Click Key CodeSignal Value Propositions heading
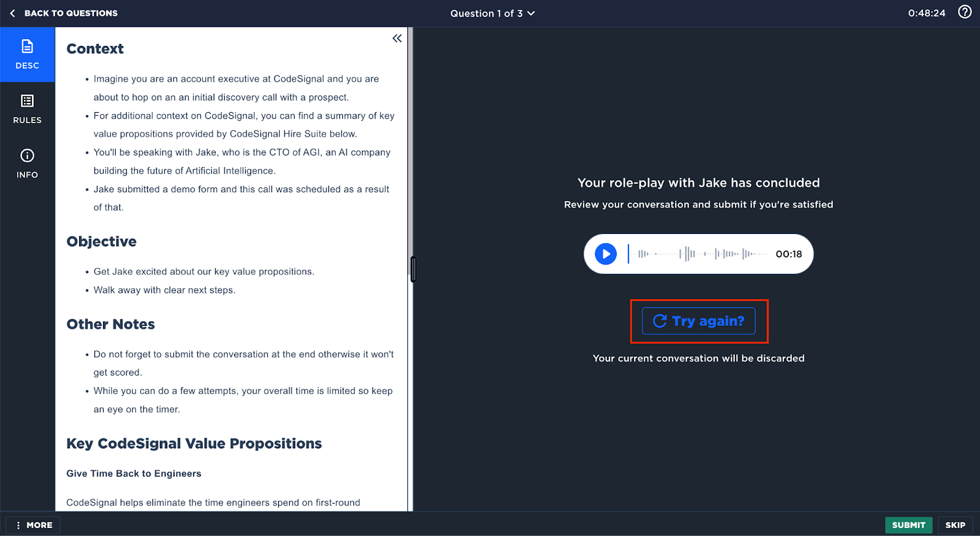This screenshot has height=536, width=980. pos(194,444)
